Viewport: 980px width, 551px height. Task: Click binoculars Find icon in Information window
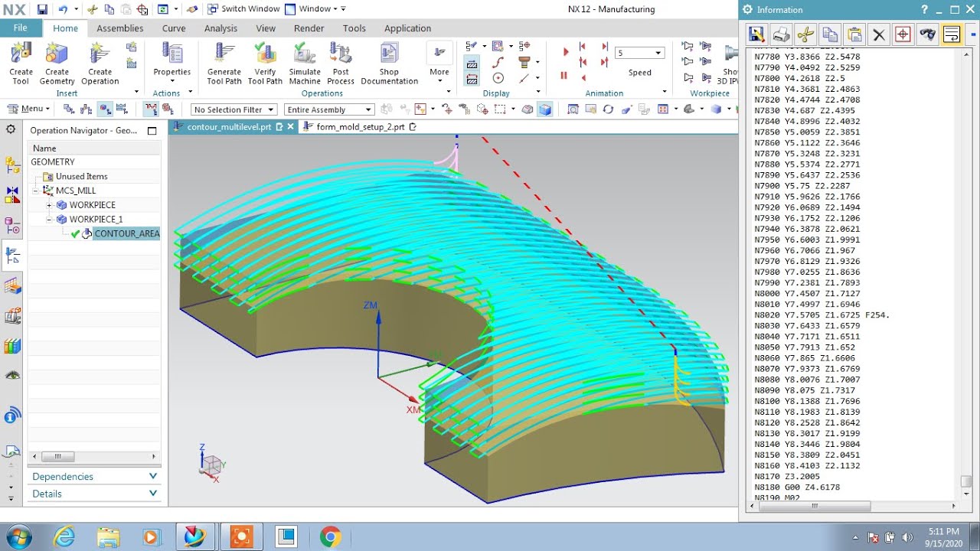927,34
